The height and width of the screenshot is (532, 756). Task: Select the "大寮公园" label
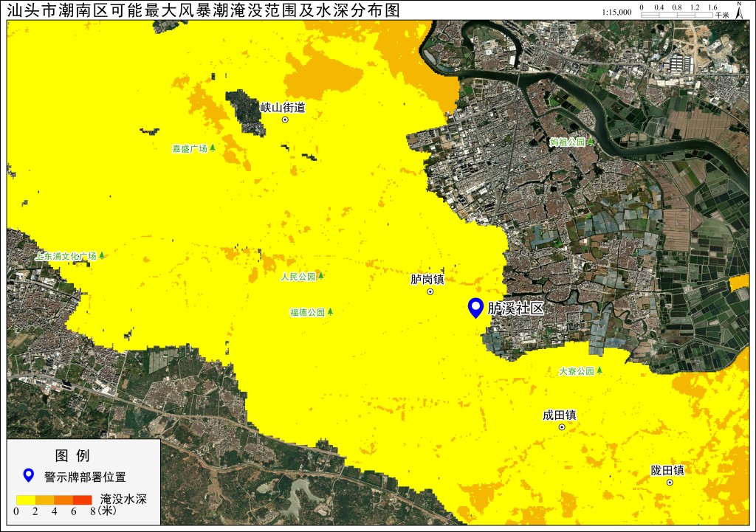[x=577, y=372]
